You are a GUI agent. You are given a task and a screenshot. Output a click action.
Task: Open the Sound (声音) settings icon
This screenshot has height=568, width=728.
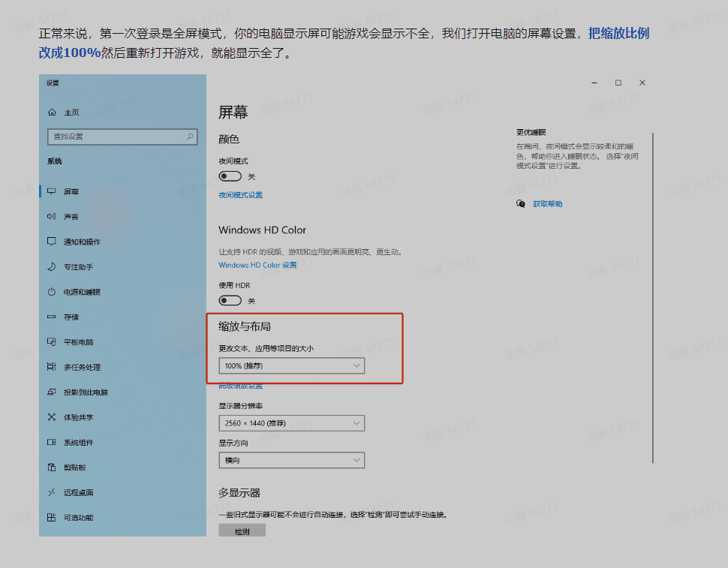tap(52, 217)
